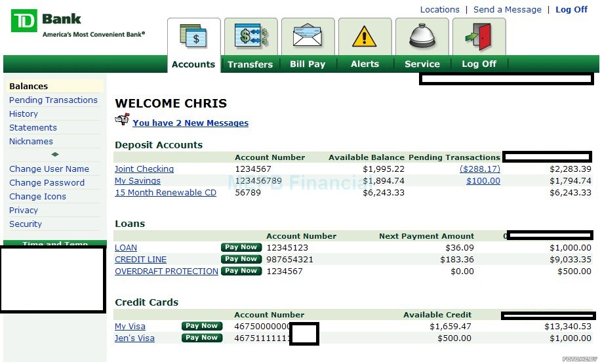
Task: Open the Service tab
Action: (x=422, y=64)
